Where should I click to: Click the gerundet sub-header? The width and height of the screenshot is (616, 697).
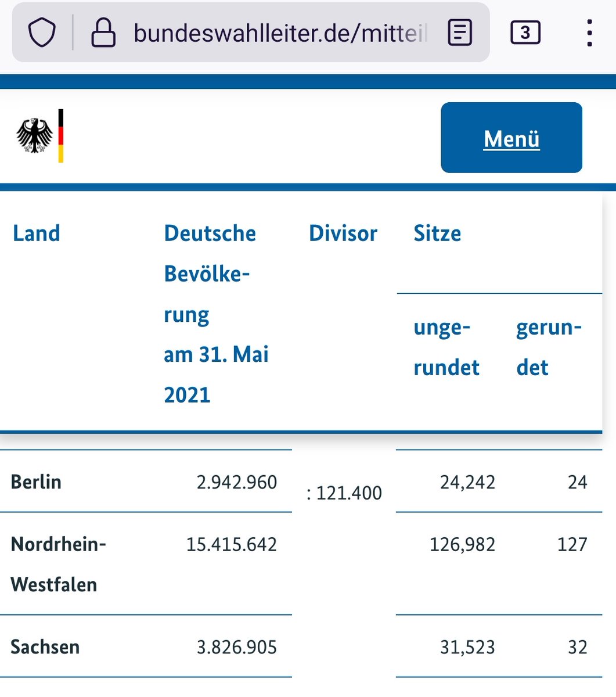click(549, 347)
